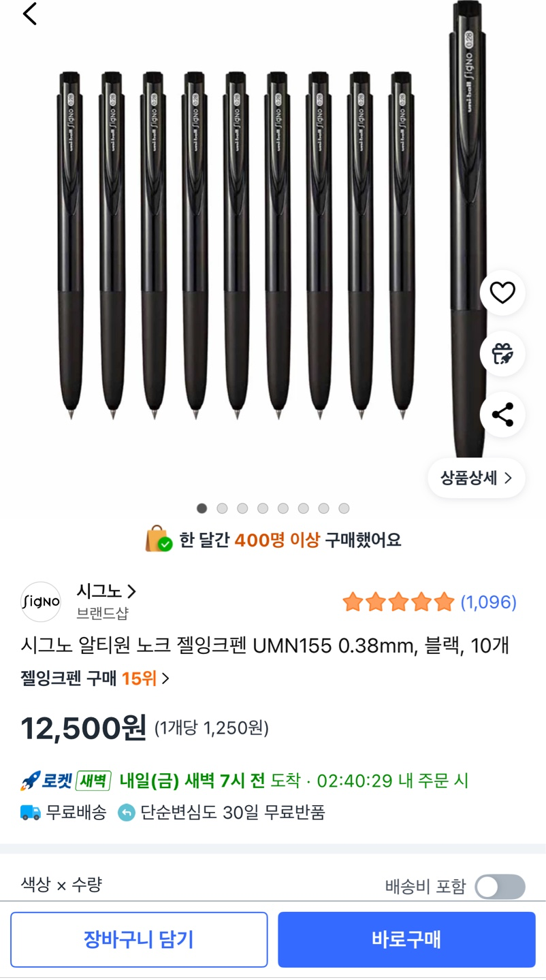
Task: Add product to wishlist with heart icon
Action: (502, 293)
